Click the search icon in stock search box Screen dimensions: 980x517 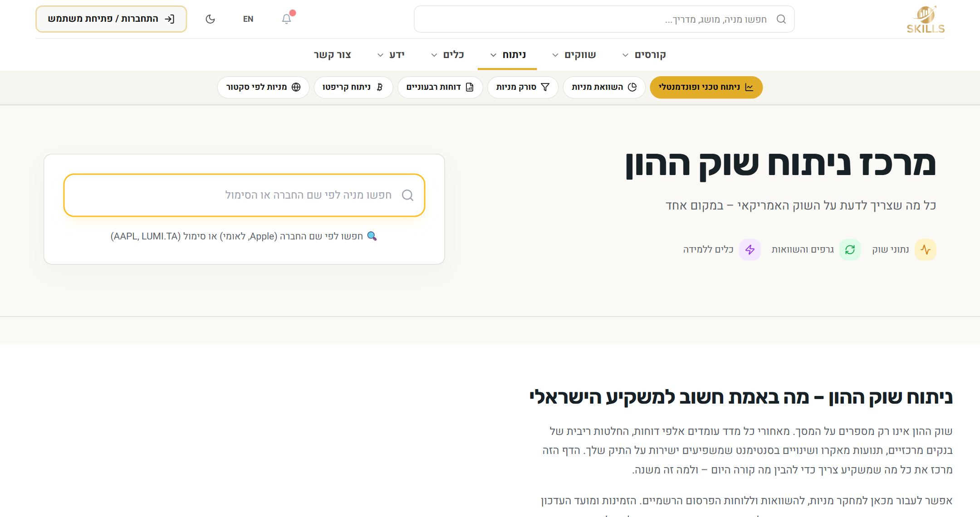click(x=408, y=195)
